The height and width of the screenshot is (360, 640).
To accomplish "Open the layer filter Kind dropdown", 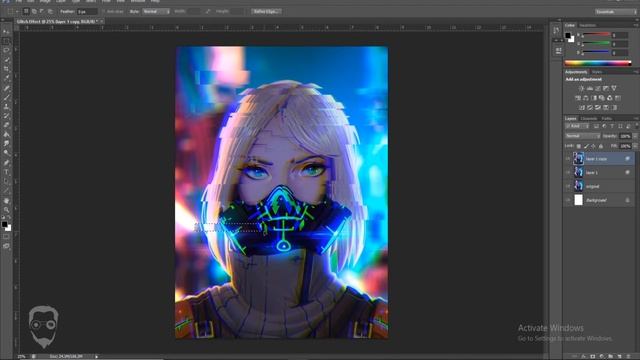I will 576,126.
